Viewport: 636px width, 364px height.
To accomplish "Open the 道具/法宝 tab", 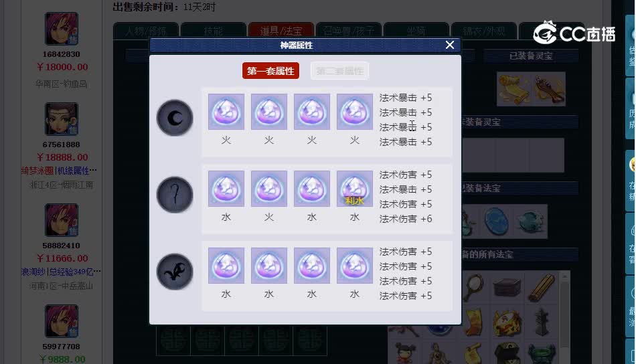I will pos(281,31).
